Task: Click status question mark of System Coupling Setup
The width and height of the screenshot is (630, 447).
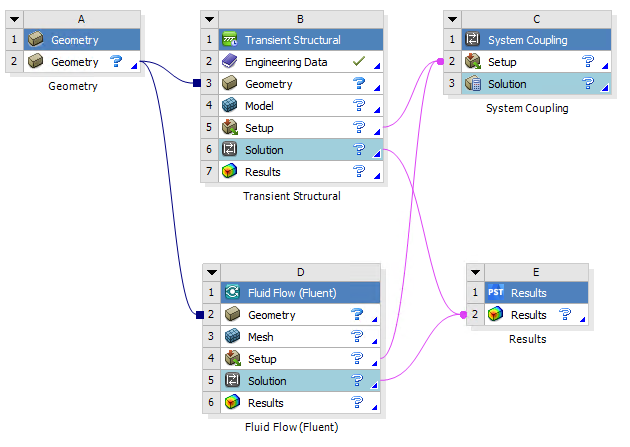Action: [x=588, y=61]
